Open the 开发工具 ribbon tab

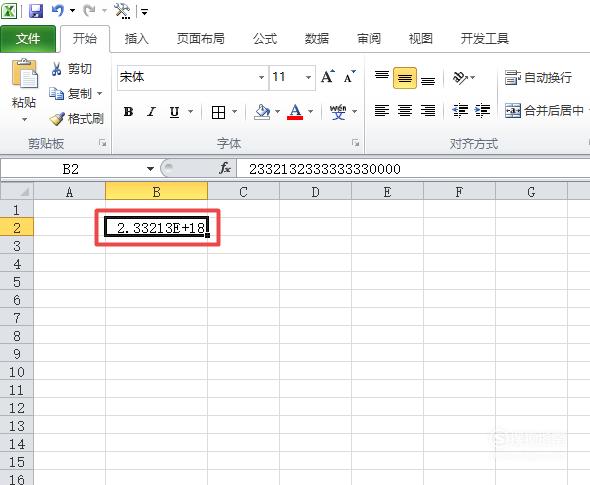pyautogui.click(x=485, y=38)
